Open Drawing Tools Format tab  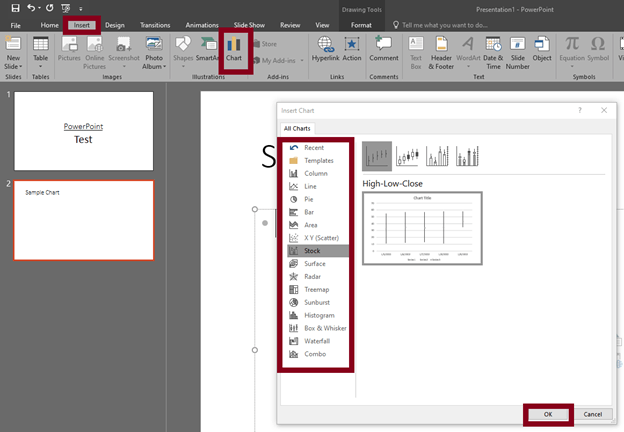[x=361, y=25]
